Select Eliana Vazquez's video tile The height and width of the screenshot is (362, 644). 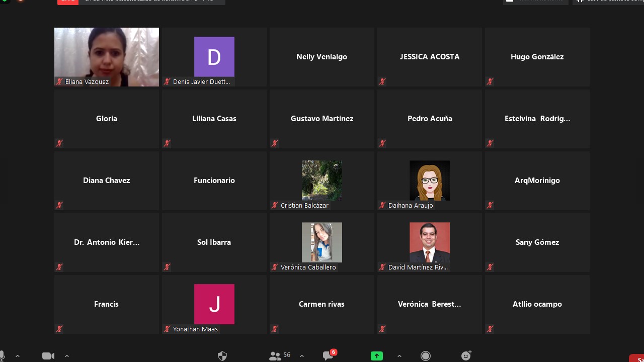[x=107, y=57]
